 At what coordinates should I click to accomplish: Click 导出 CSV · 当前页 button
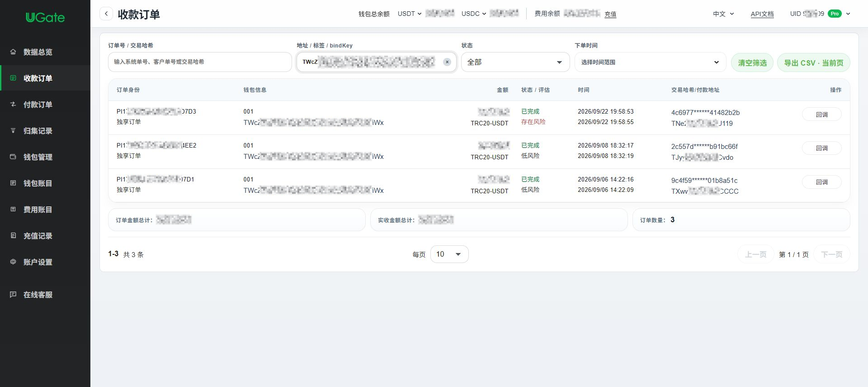[x=814, y=62]
